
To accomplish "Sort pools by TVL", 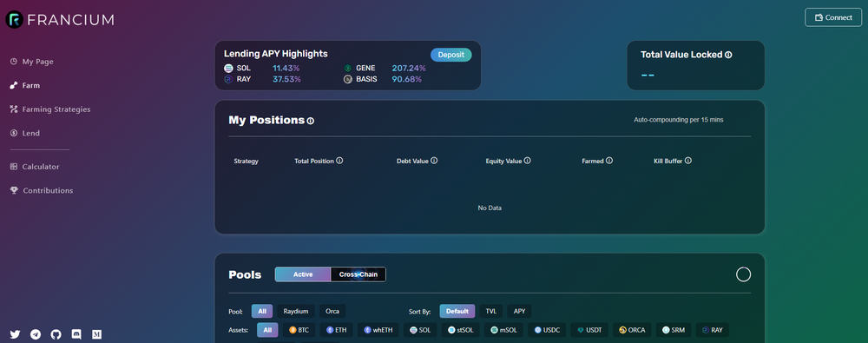I will (x=491, y=312).
